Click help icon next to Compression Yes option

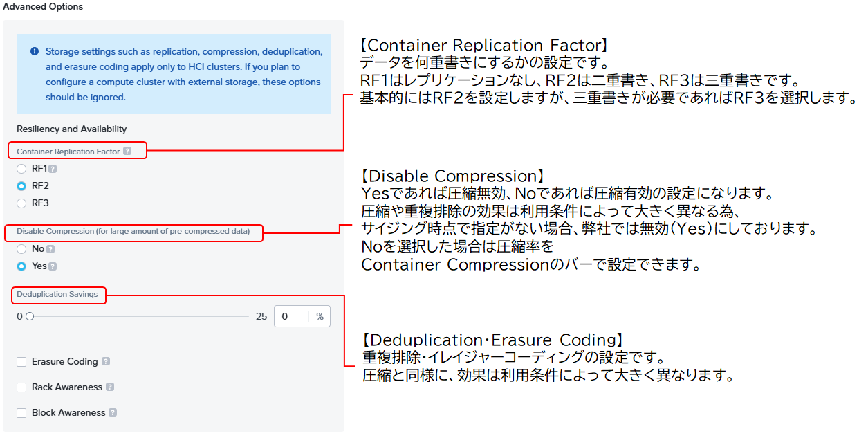[53, 266]
